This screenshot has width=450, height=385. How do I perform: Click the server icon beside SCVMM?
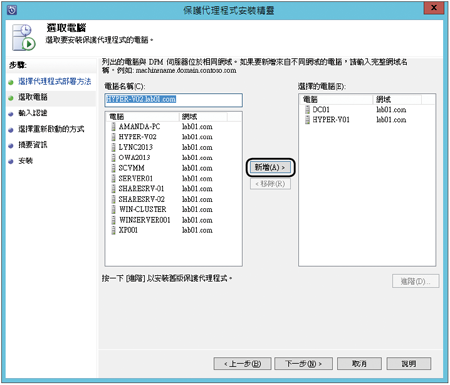[114, 168]
